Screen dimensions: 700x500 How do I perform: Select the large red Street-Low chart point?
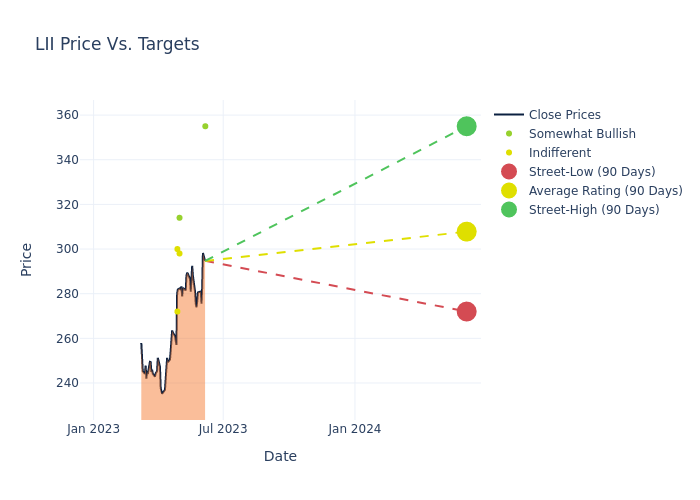[x=466, y=312]
